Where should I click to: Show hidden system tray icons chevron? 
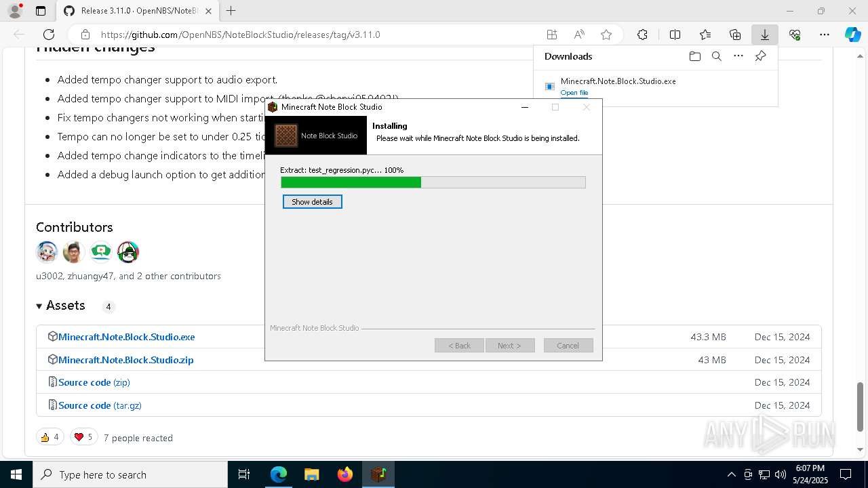click(731, 474)
